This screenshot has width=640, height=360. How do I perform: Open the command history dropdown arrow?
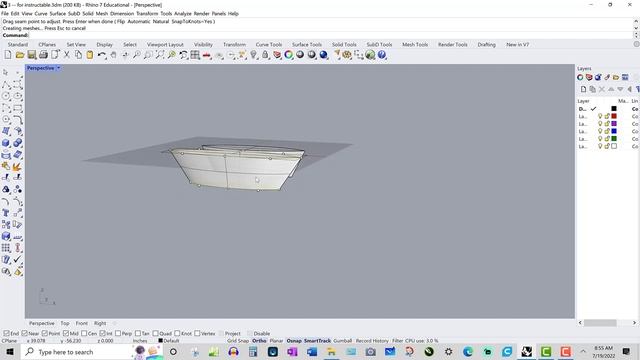pyautogui.click(x=636, y=28)
